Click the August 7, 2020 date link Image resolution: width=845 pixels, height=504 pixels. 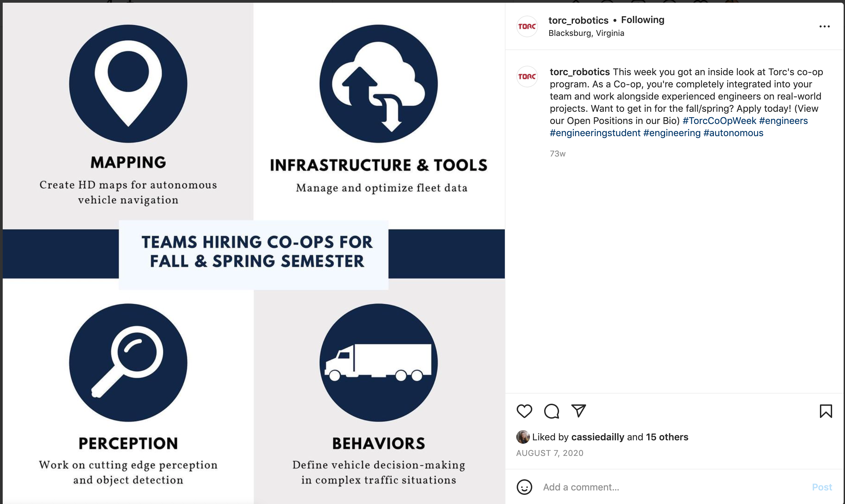point(550,453)
